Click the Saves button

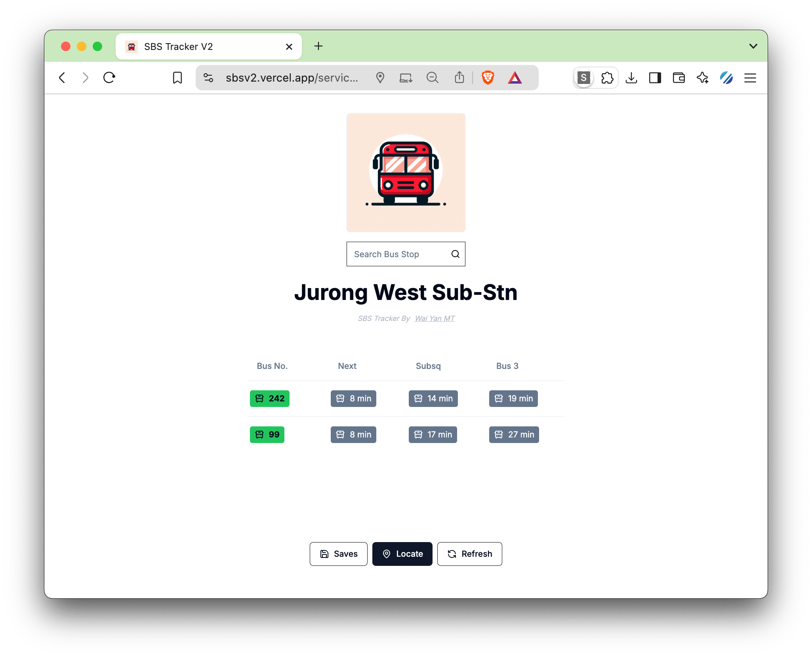pyautogui.click(x=338, y=553)
